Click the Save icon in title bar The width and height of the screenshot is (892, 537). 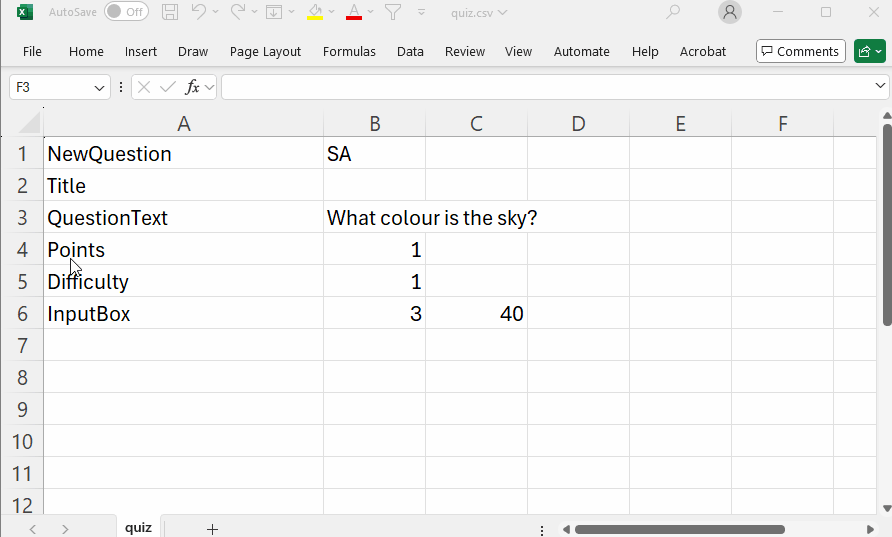pyautogui.click(x=170, y=12)
